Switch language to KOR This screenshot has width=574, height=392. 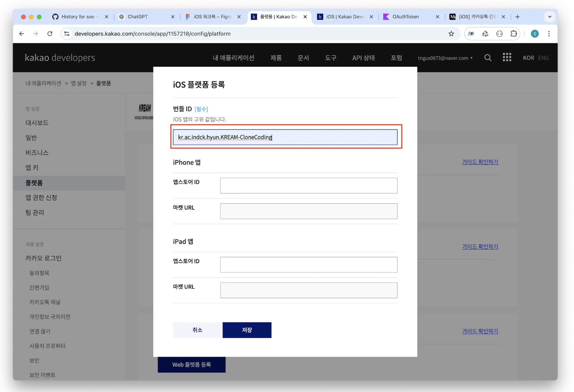[x=528, y=58]
